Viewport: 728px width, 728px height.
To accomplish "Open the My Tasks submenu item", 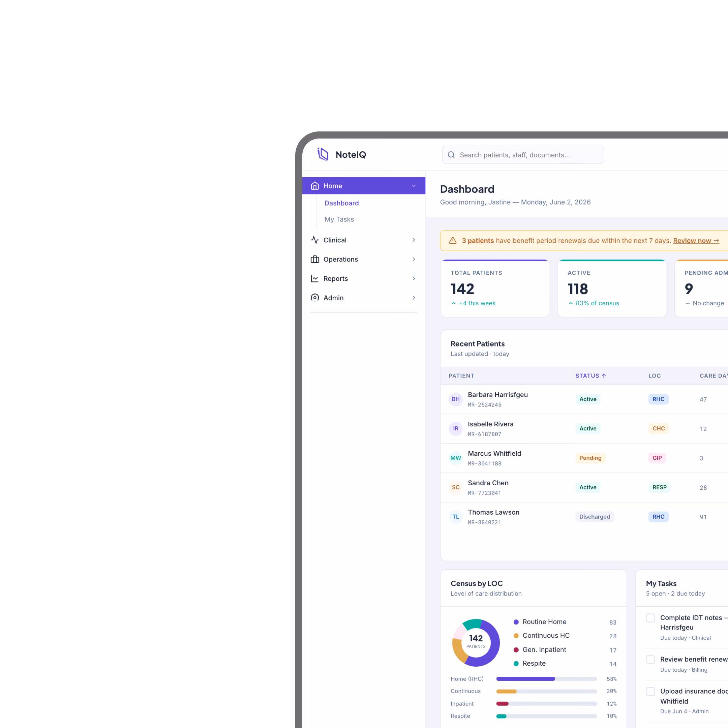I will tap(339, 219).
